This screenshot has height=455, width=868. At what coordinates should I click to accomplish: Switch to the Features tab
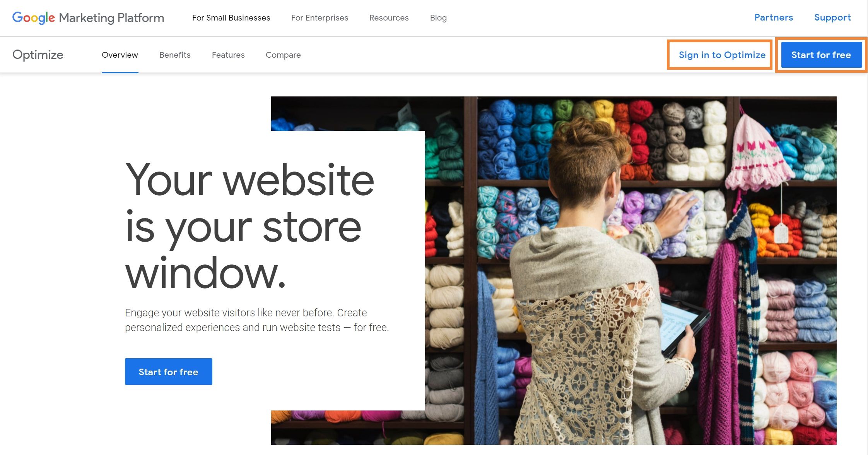coord(228,55)
